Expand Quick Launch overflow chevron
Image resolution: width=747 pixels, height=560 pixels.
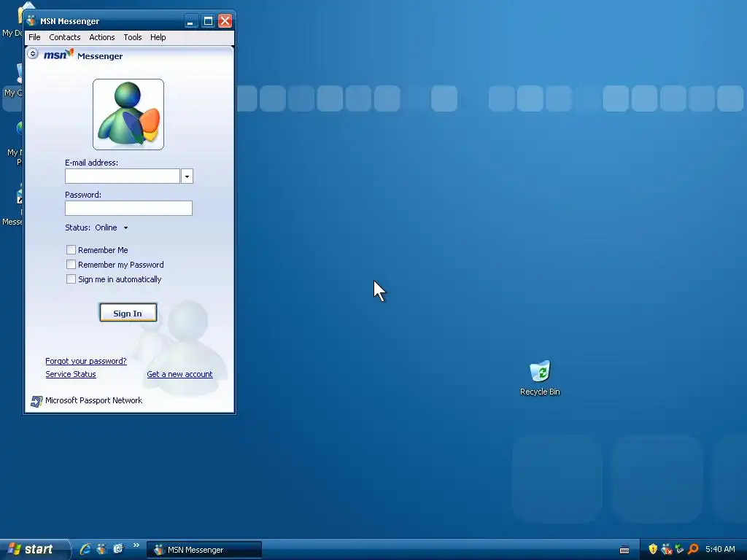pyautogui.click(x=136, y=545)
